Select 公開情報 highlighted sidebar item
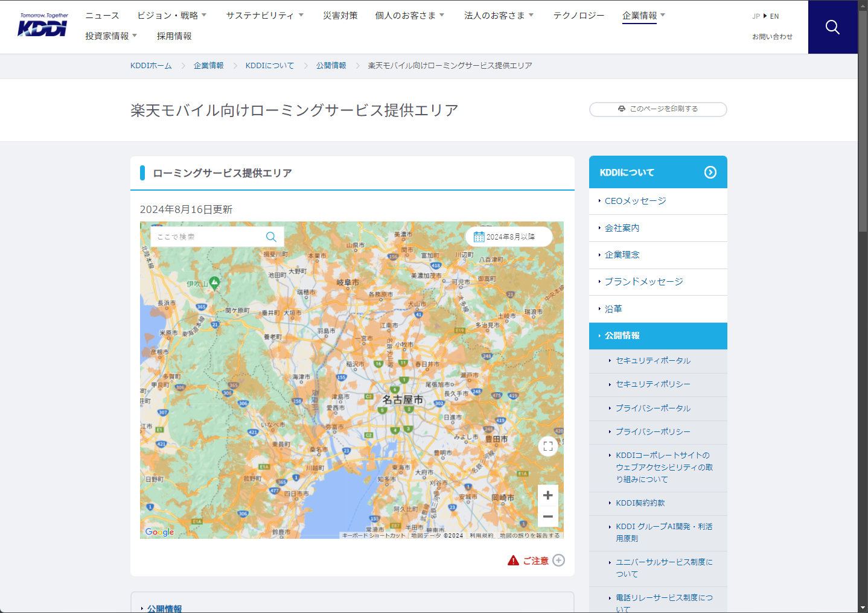Image resolution: width=868 pixels, height=613 pixels. tap(658, 336)
